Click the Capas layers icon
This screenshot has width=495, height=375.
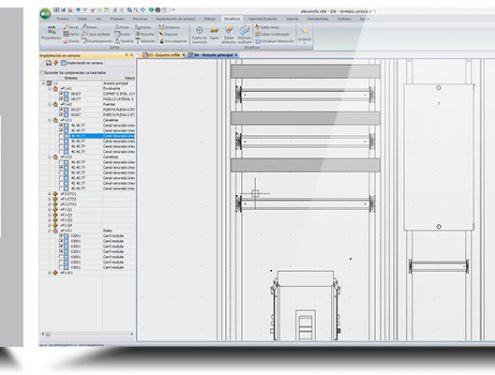tap(214, 33)
